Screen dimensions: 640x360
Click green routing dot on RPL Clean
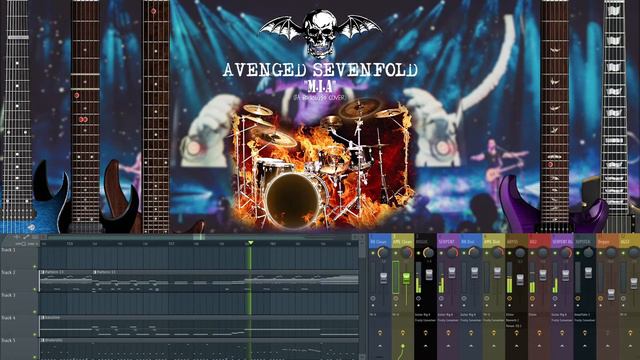point(403,346)
